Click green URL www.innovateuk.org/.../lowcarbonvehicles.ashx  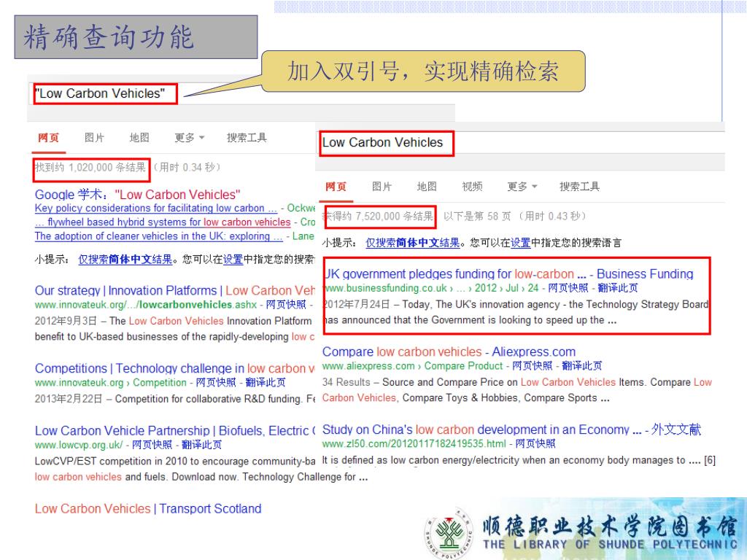(x=146, y=305)
